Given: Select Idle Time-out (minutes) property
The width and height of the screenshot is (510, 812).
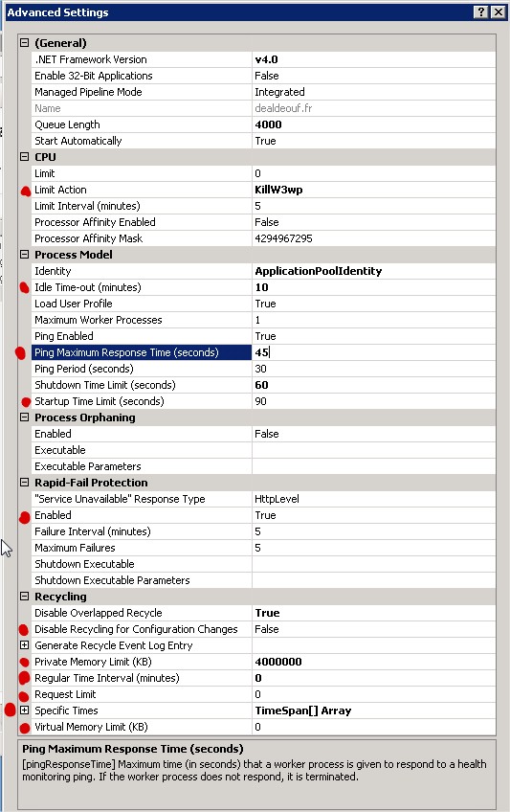Looking at the screenshot, I should 142,287.
